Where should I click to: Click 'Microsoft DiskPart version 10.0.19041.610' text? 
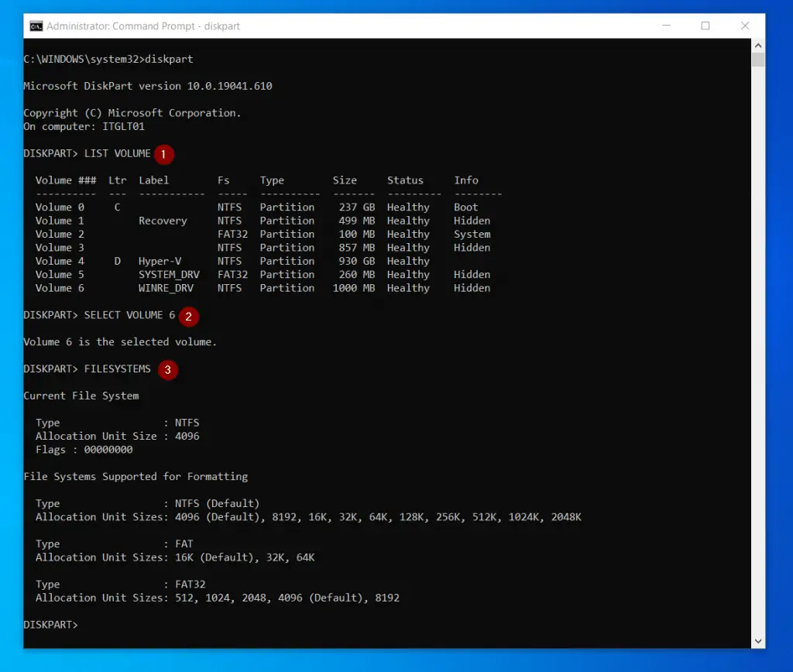[x=148, y=86]
